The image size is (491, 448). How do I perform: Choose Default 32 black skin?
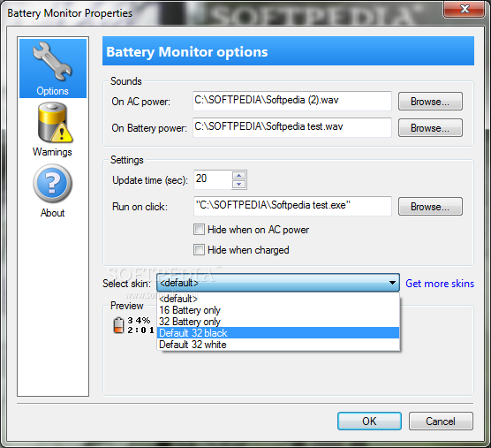278,333
